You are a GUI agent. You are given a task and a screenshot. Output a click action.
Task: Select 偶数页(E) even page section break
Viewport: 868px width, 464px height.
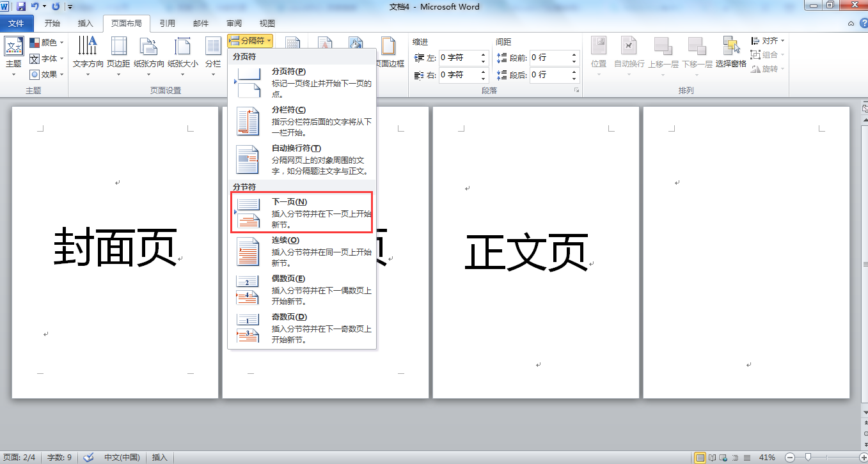[x=302, y=290]
